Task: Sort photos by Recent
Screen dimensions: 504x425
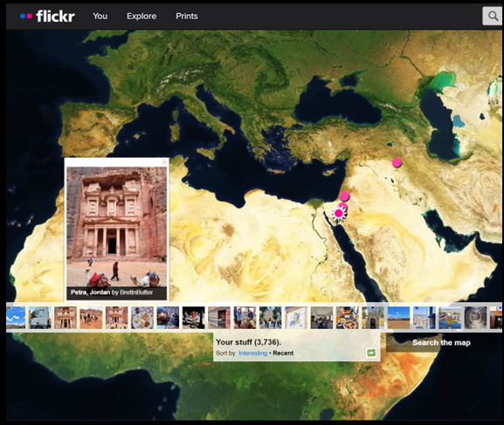Action: (x=283, y=353)
